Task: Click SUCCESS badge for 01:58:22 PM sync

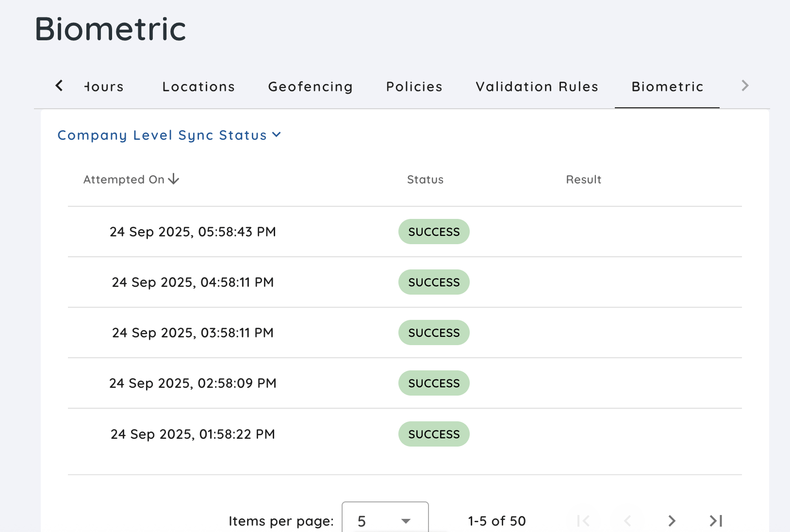Action: click(x=434, y=434)
